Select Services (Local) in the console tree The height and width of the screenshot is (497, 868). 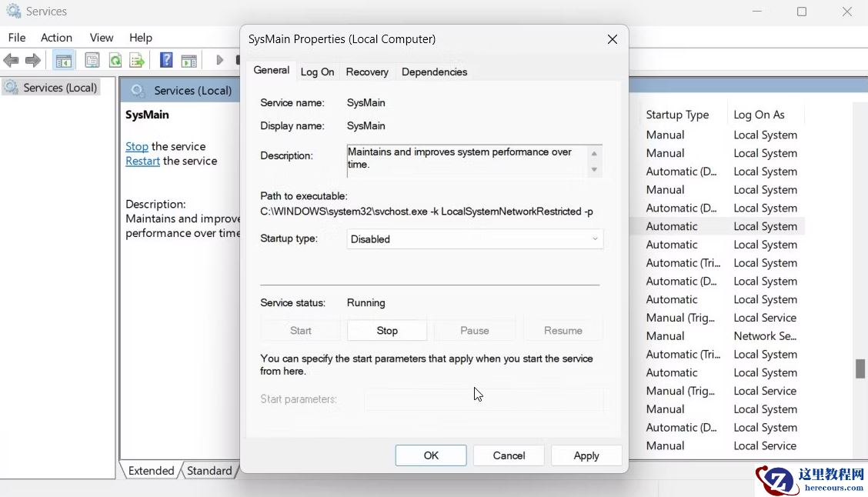click(60, 88)
